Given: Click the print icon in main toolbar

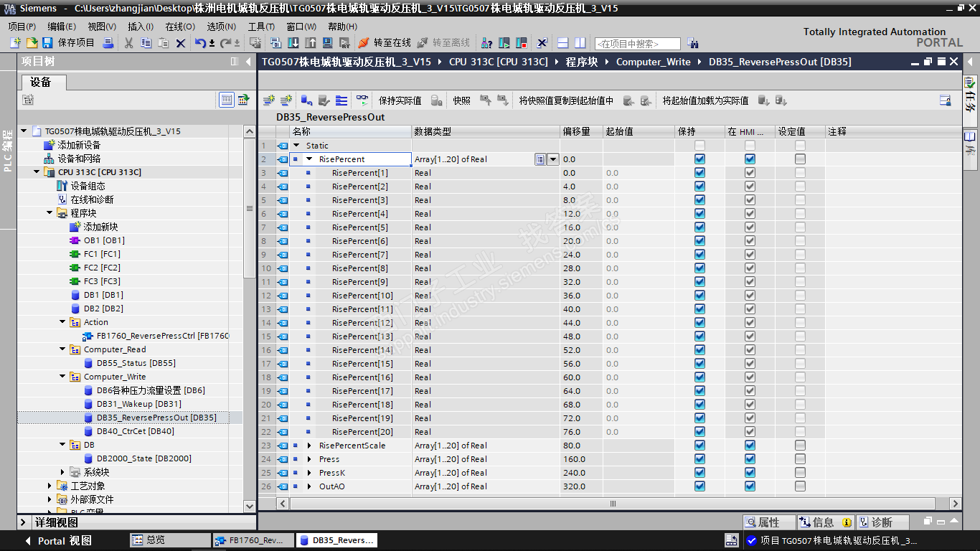Looking at the screenshot, I should click(108, 43).
